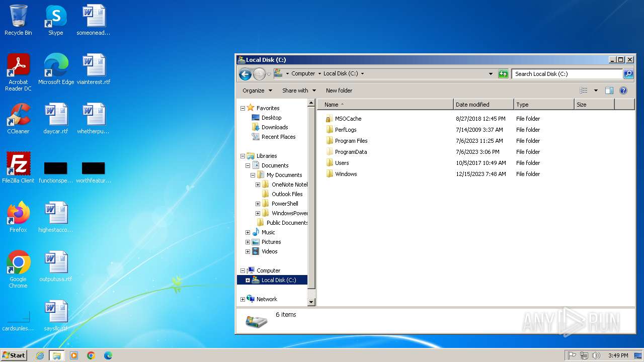Select the Google Chrome desktop icon

[18, 269]
